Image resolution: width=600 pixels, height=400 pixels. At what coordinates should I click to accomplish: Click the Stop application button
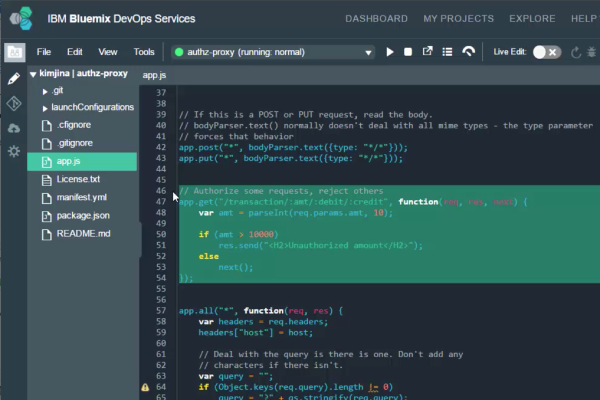tap(408, 52)
